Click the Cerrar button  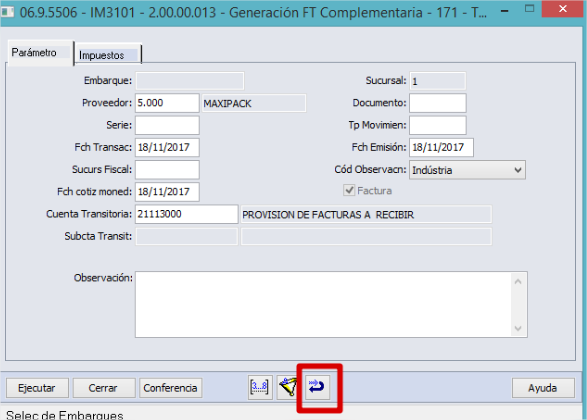[x=104, y=388]
